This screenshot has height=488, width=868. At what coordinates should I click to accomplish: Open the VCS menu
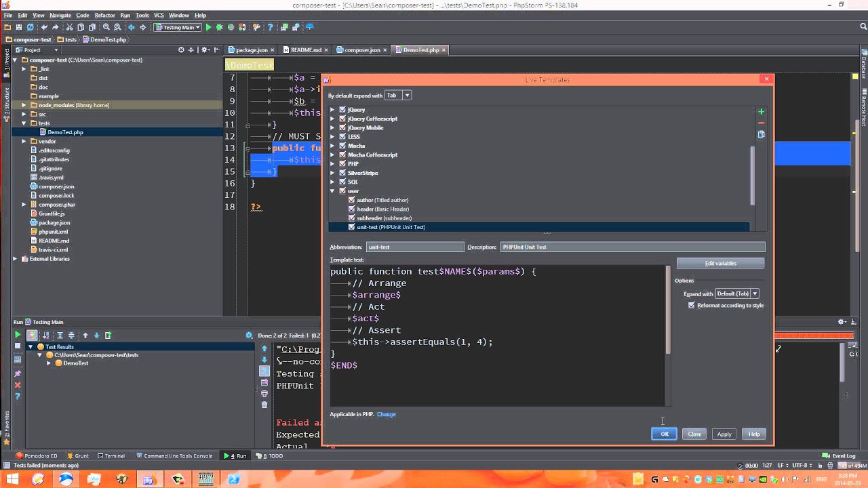(159, 15)
